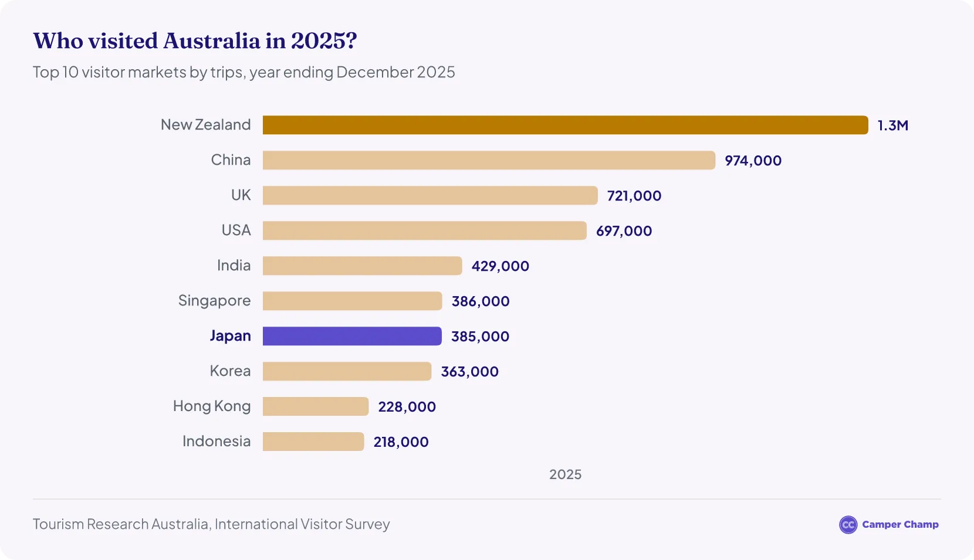The height and width of the screenshot is (560, 974).
Task: Click the '429,000' value
Action: click(500, 266)
